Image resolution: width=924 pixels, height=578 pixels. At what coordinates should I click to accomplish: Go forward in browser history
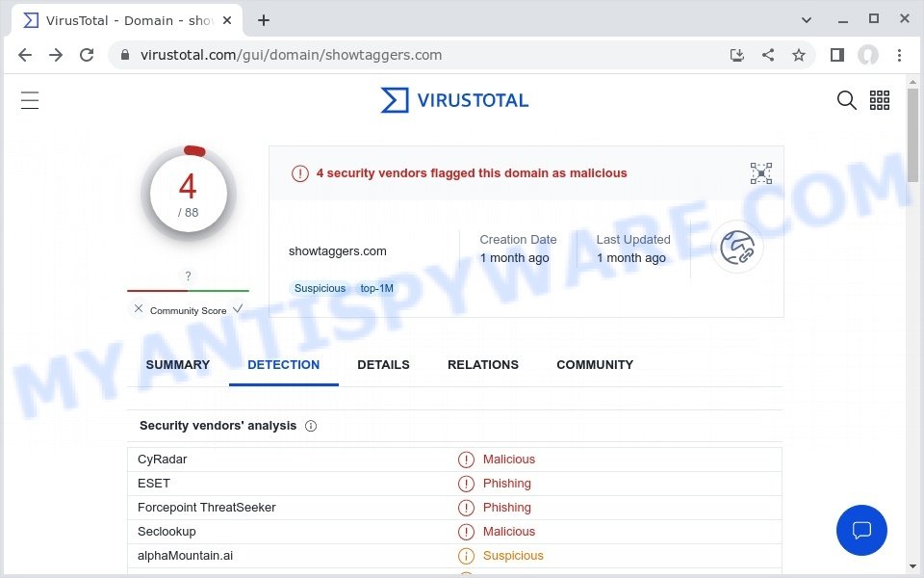[56, 55]
